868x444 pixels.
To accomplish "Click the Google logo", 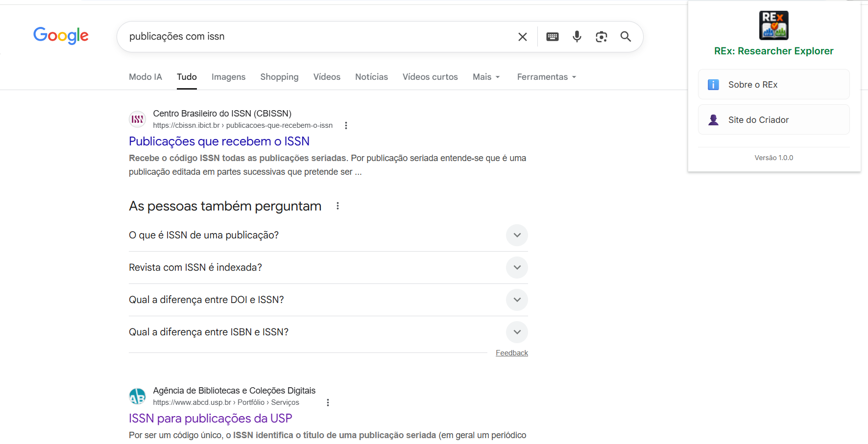I will tap(61, 36).
